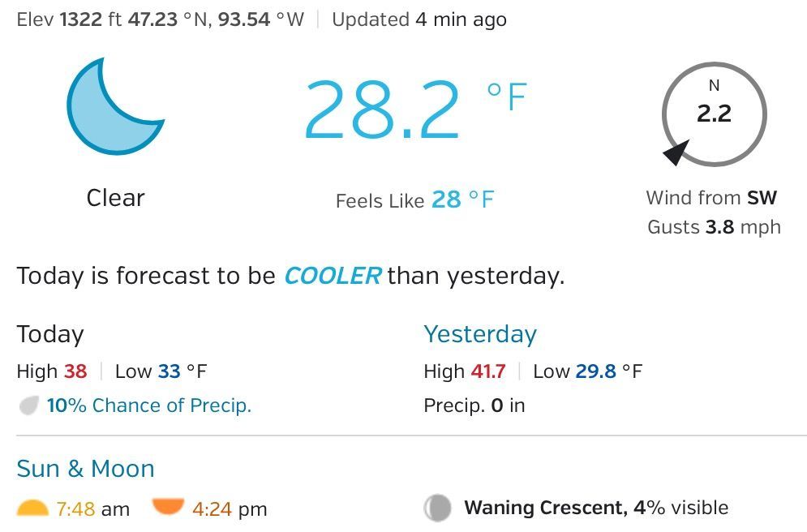Click the Elev 1322 ft station coordinates
The image size is (807, 532).
[x=161, y=19]
